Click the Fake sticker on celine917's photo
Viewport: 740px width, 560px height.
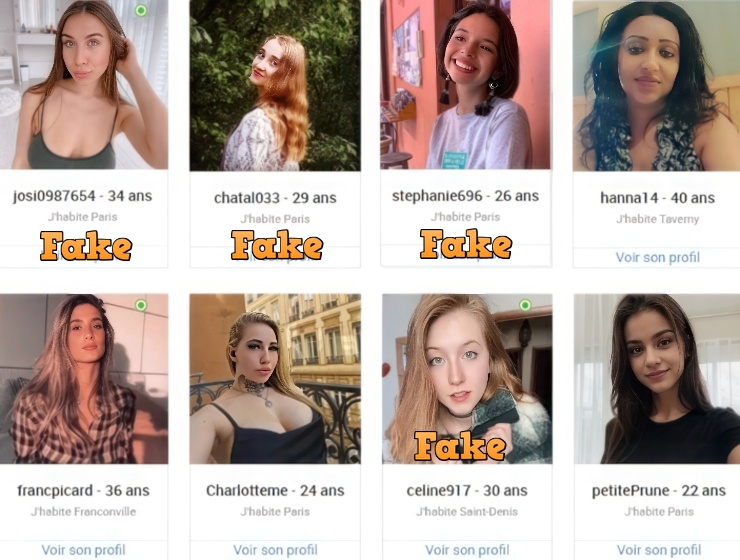pos(460,446)
